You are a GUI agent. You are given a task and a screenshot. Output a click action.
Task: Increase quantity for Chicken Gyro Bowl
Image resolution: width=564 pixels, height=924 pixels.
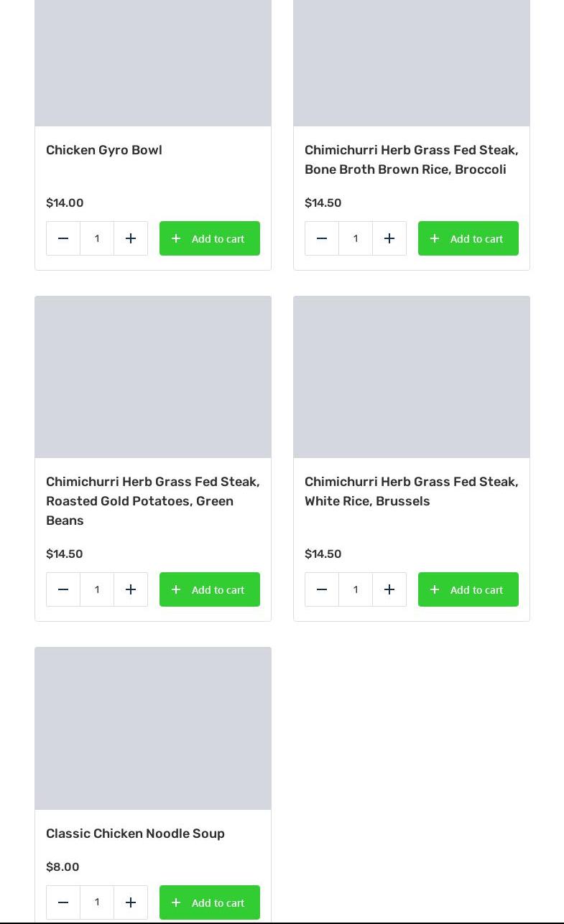click(131, 238)
